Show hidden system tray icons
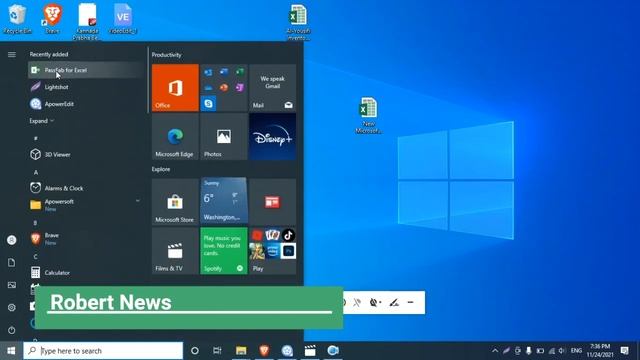The width and height of the screenshot is (640, 360). pos(495,351)
